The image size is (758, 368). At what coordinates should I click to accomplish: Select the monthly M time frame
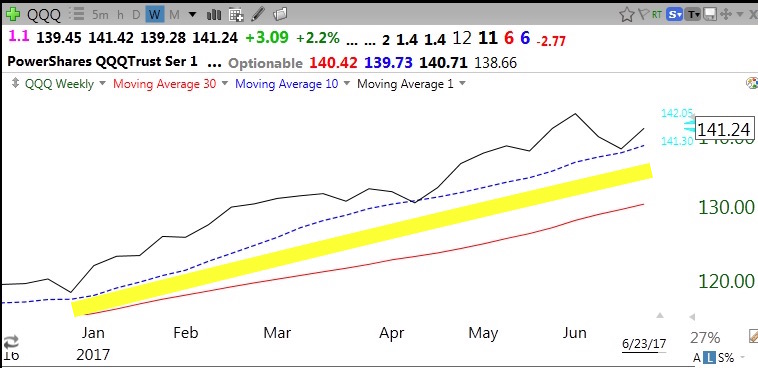point(175,15)
